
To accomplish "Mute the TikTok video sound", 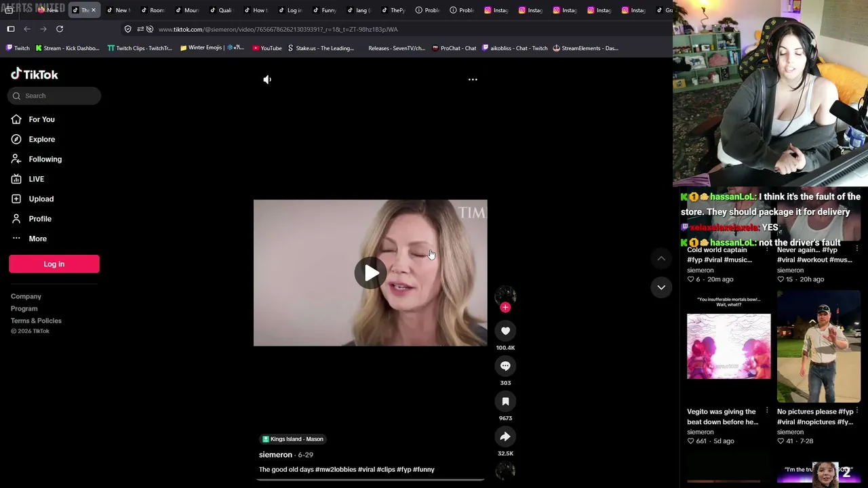I will (267, 79).
